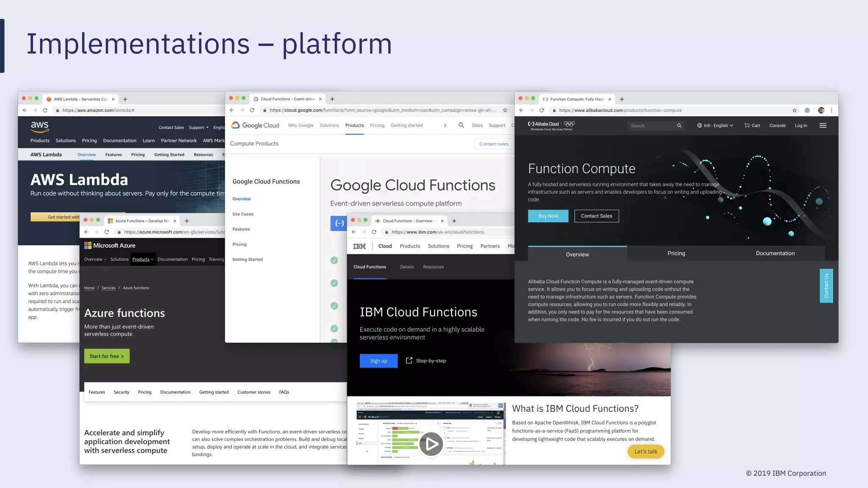
Task: Go back in AWS Lambda browser window
Action: (x=25, y=110)
